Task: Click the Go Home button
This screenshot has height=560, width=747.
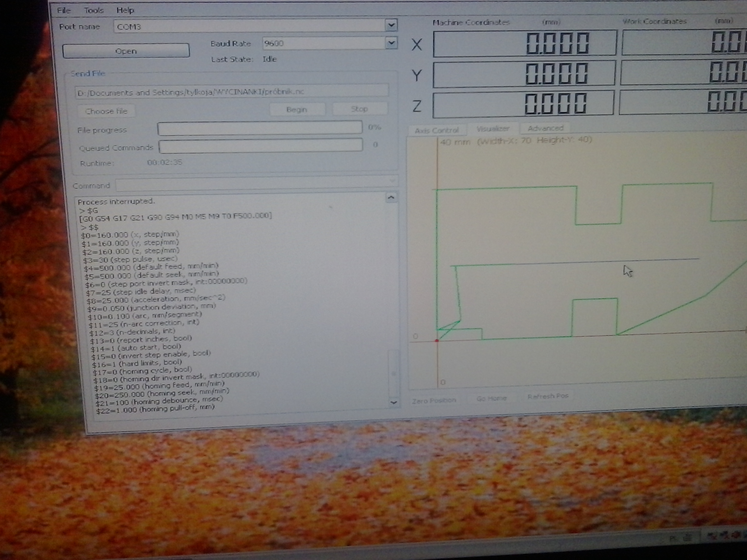Action: click(x=491, y=398)
